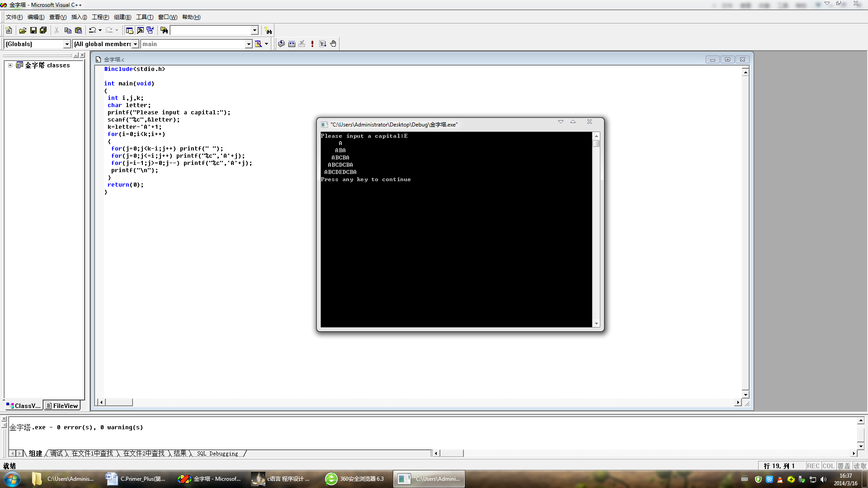Select the 金字塔 classes tree item

pos(47,65)
